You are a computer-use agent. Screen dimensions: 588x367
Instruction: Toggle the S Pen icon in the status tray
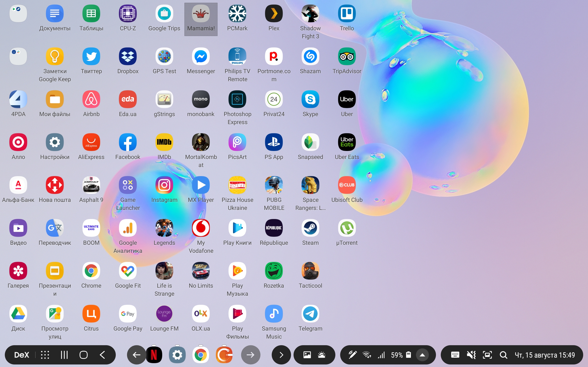(352, 355)
